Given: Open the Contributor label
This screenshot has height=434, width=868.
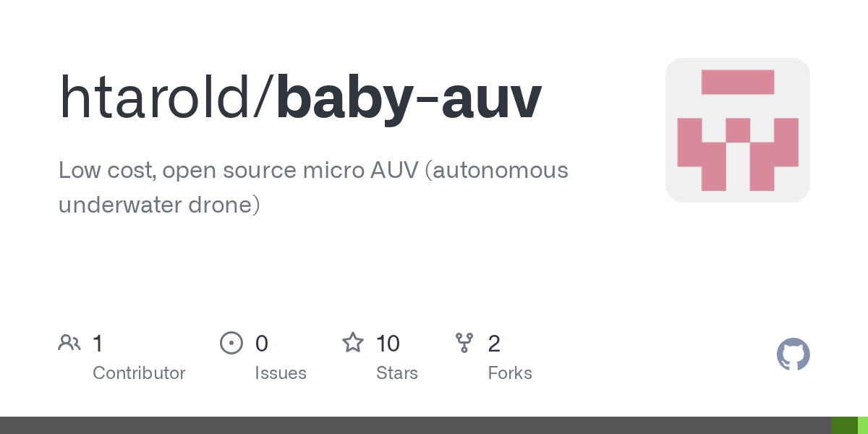Looking at the screenshot, I should pos(139,373).
